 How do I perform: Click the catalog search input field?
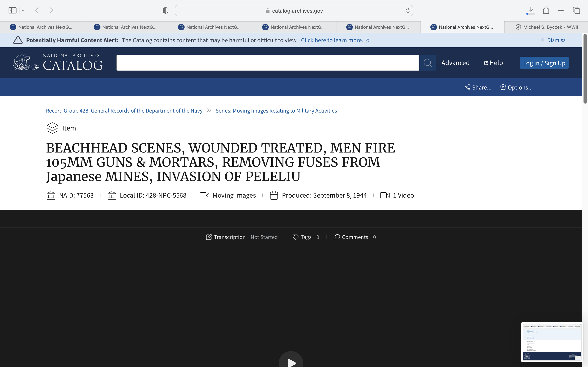pos(267,63)
